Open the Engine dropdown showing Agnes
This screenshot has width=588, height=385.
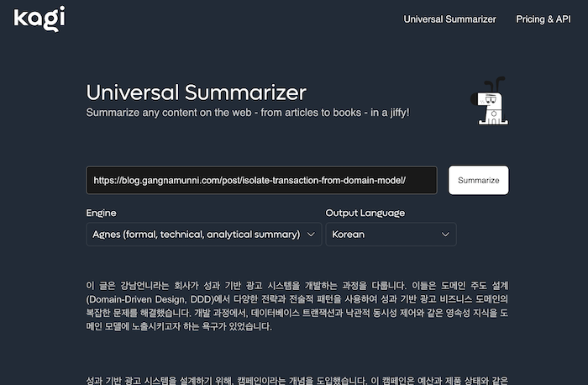pos(204,235)
